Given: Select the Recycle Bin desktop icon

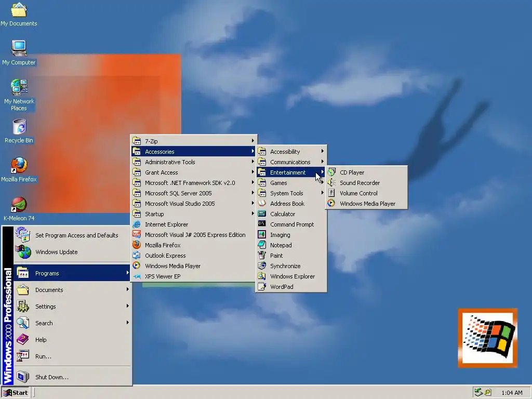Looking at the screenshot, I should [19, 131].
